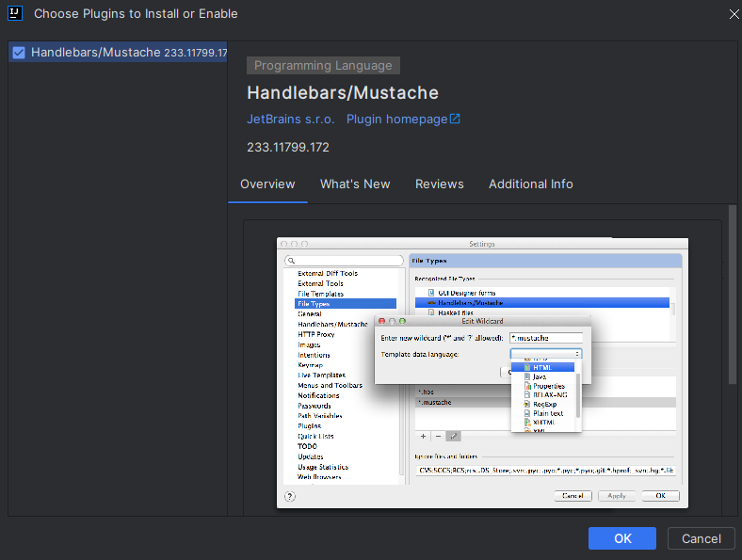Open the Reviews tab
Image resolution: width=742 pixels, height=560 pixels.
pyautogui.click(x=440, y=184)
